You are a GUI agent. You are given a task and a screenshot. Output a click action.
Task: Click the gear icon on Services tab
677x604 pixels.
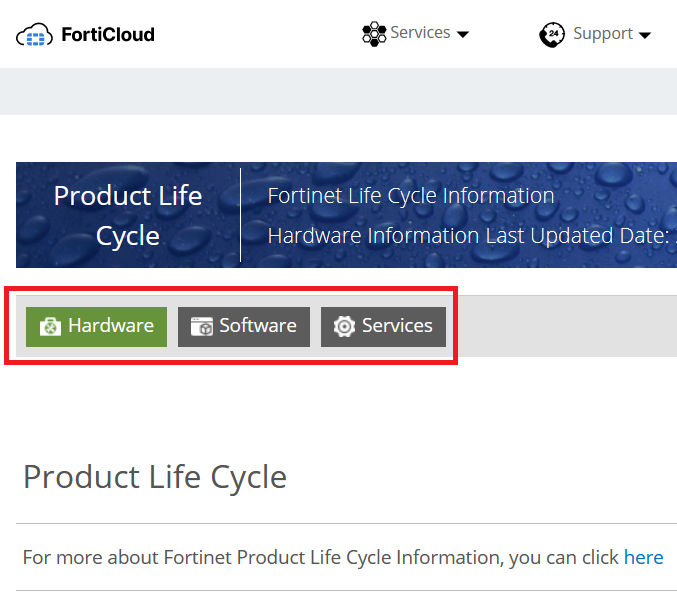pos(345,326)
